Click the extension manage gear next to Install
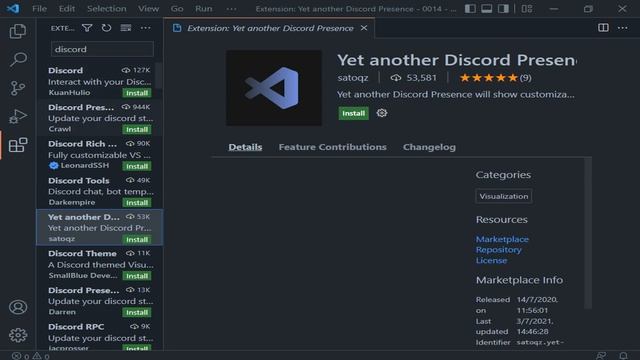640x360 pixels. click(382, 113)
